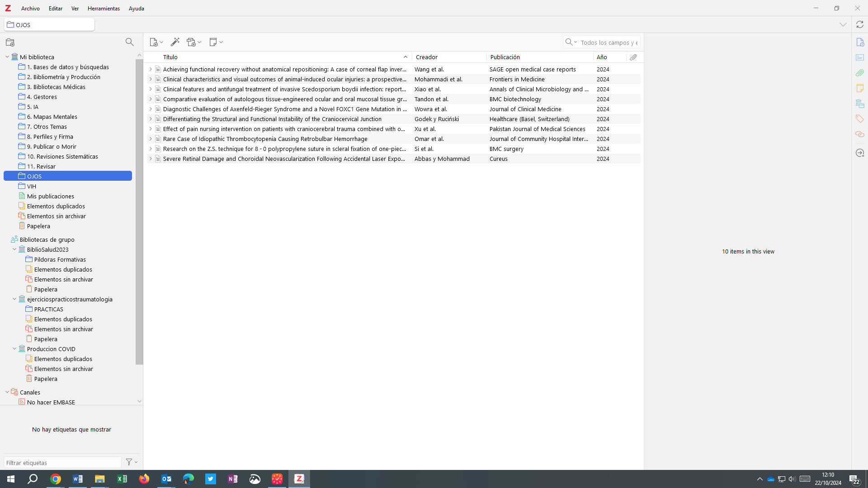Viewport: 868px width, 488px height.
Task: Click Add Item by Identifier wand
Action: 175,42
